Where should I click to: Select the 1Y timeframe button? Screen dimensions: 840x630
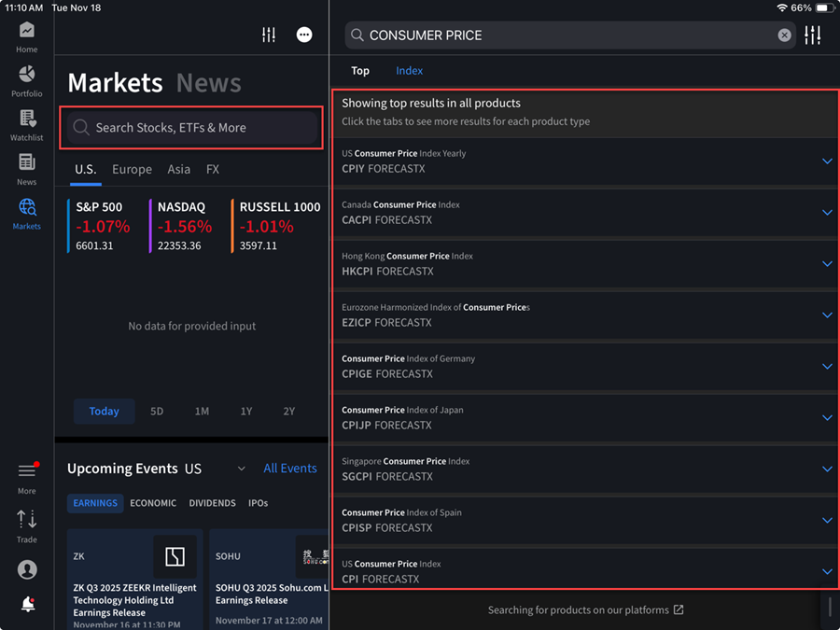(245, 411)
